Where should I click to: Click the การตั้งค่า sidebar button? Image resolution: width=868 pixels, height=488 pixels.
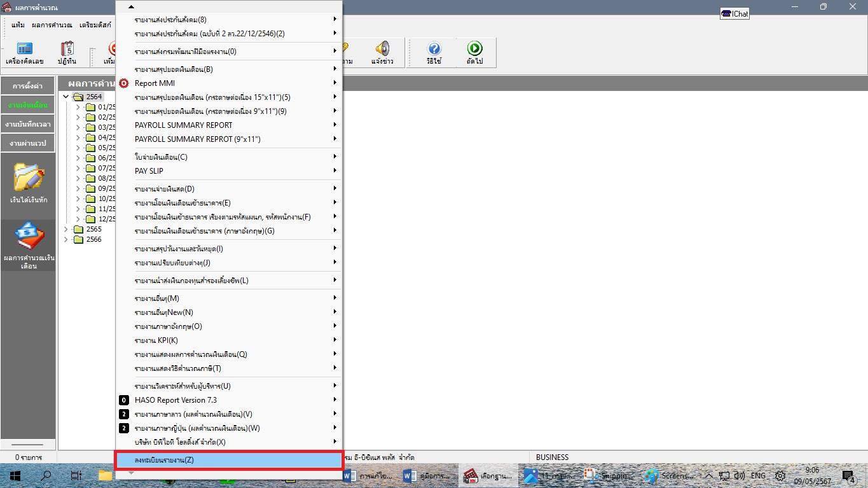[x=27, y=86]
